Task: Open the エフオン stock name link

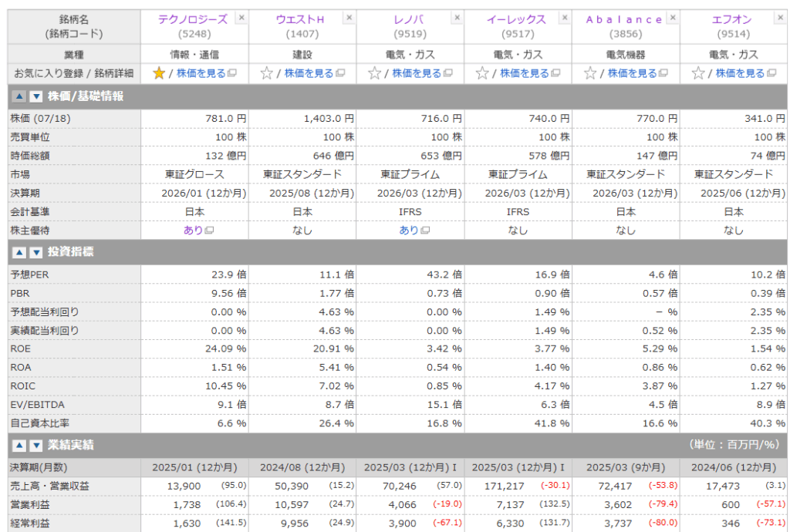Action: tap(732, 19)
